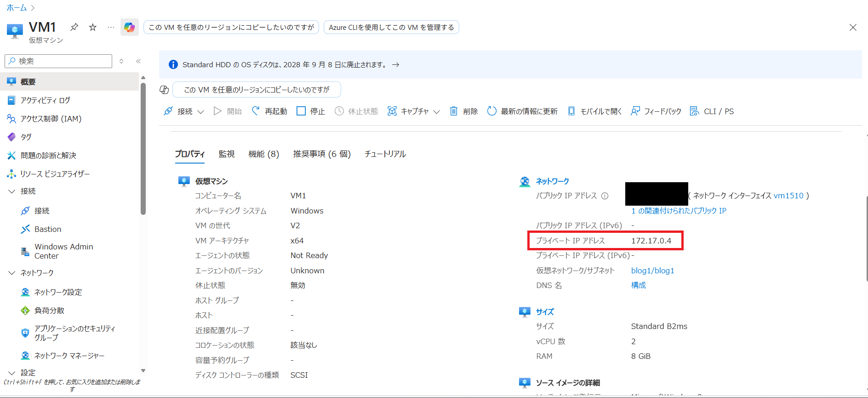Collapse the sidebar menu with double chevron
Image resolution: width=868 pixels, height=398 pixels.
tap(138, 61)
